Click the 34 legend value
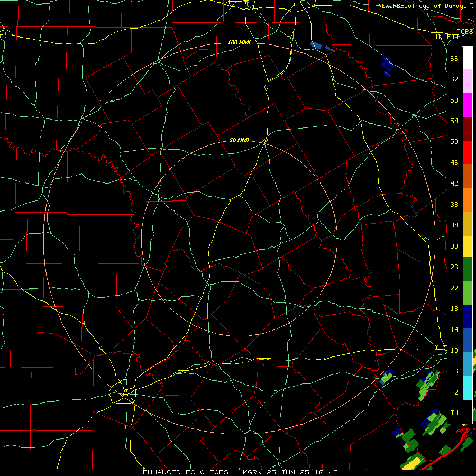Image resolution: width=476 pixels, height=476 pixels. coord(454,225)
